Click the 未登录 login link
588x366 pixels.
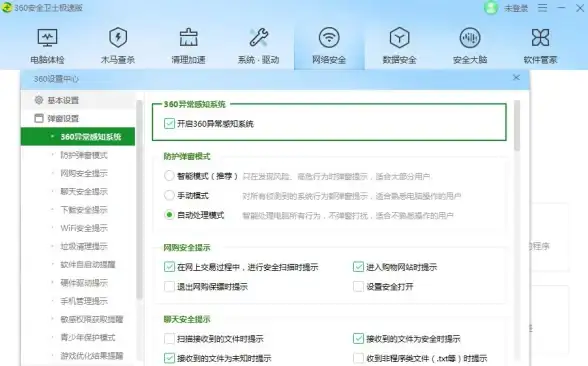coord(516,8)
